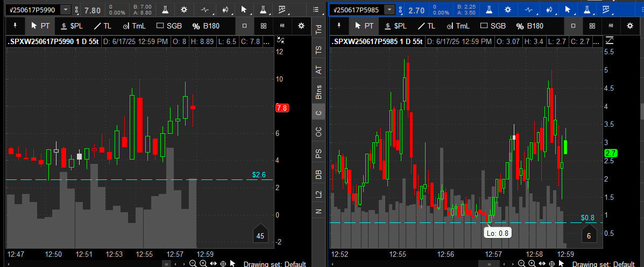644x267 pixels.
Task: Open the symbol dropdown for the P5990 chart
Action: pyautogui.click(x=66, y=10)
